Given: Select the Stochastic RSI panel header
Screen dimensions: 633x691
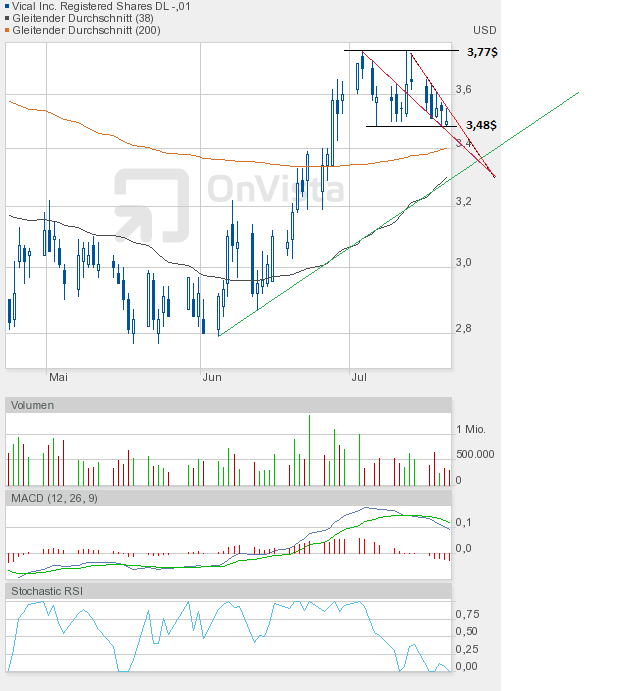Looking at the screenshot, I should coord(47,591).
